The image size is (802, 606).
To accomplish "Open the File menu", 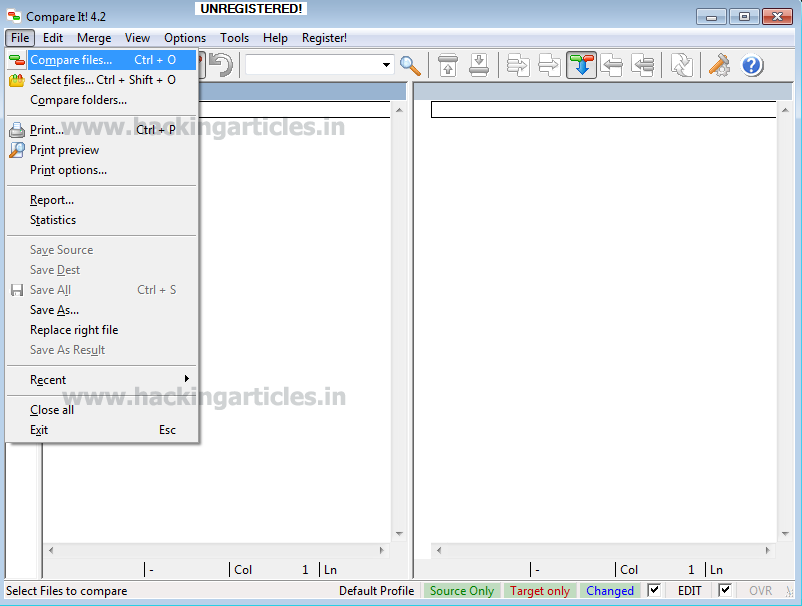I will (x=20, y=38).
